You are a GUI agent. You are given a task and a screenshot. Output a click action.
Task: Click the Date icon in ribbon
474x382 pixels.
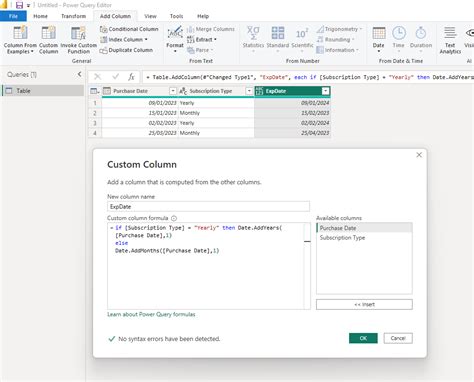379,33
